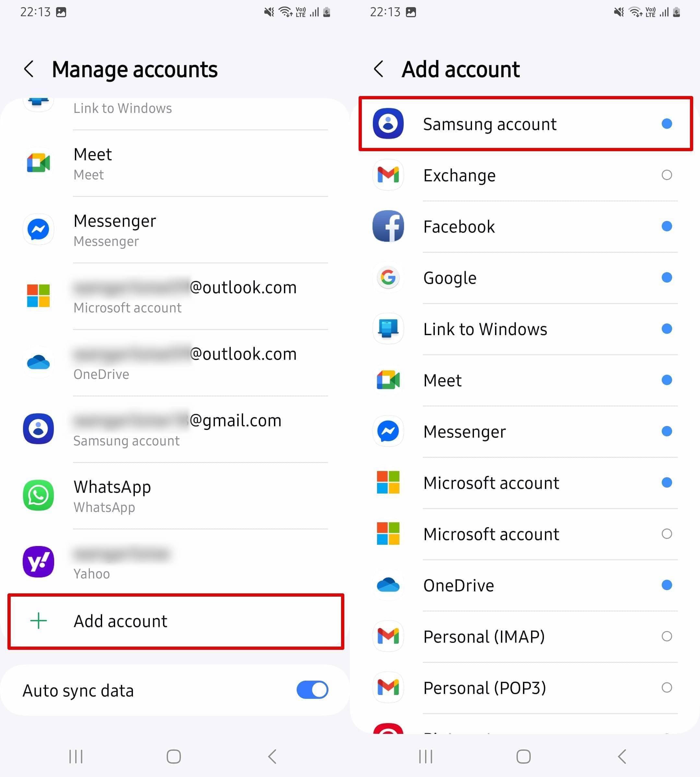Tap the Meet icon in Manage accounts
Screen dimensions: 700x777
(39, 163)
